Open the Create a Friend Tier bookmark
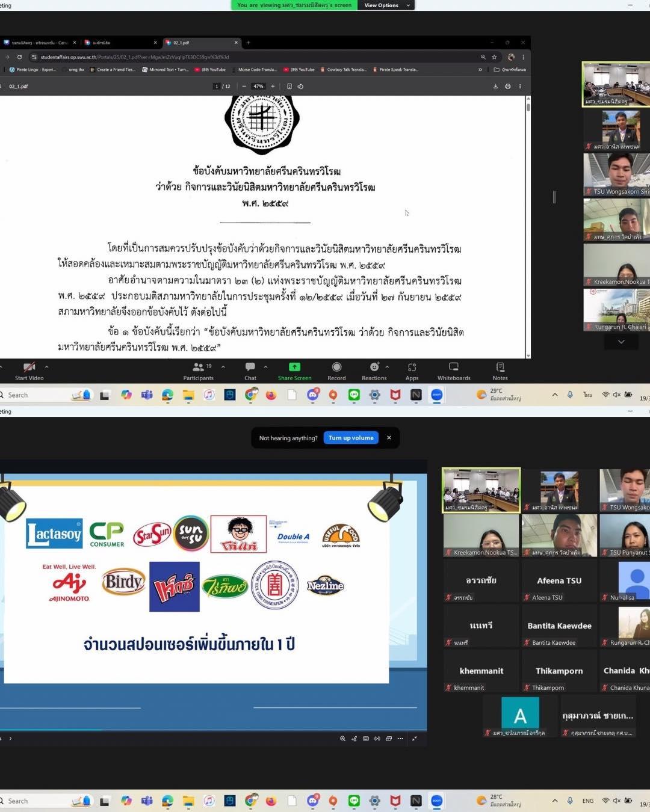This screenshot has width=650, height=812. click(113, 70)
